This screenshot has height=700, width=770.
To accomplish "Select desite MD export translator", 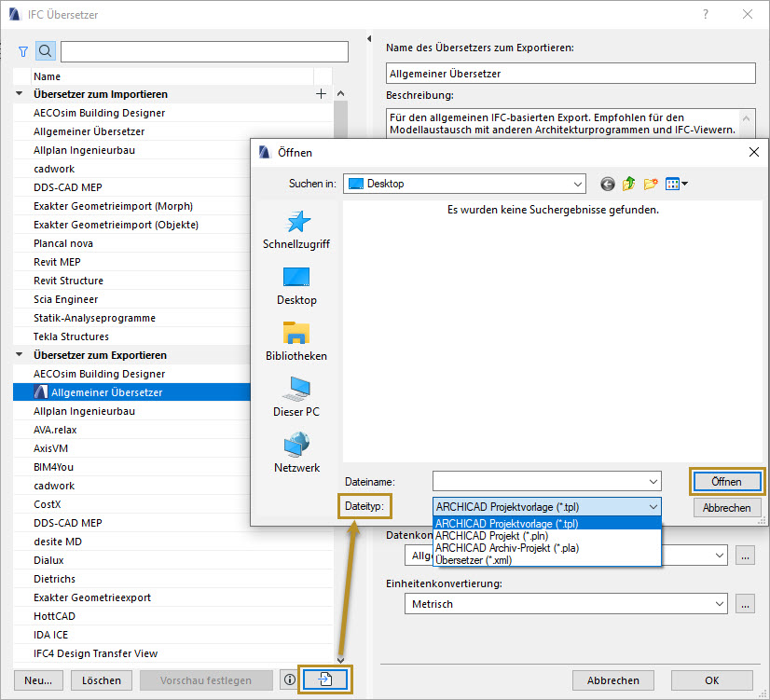I will click(173, 542).
